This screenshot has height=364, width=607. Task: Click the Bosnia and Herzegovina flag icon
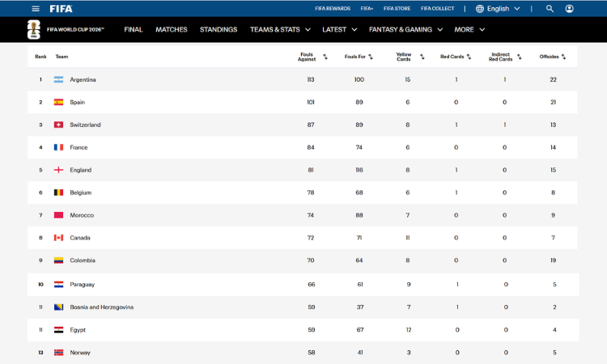coord(58,307)
